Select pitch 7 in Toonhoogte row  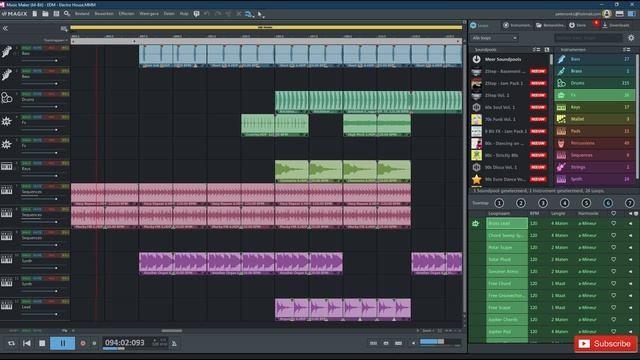tap(629, 203)
